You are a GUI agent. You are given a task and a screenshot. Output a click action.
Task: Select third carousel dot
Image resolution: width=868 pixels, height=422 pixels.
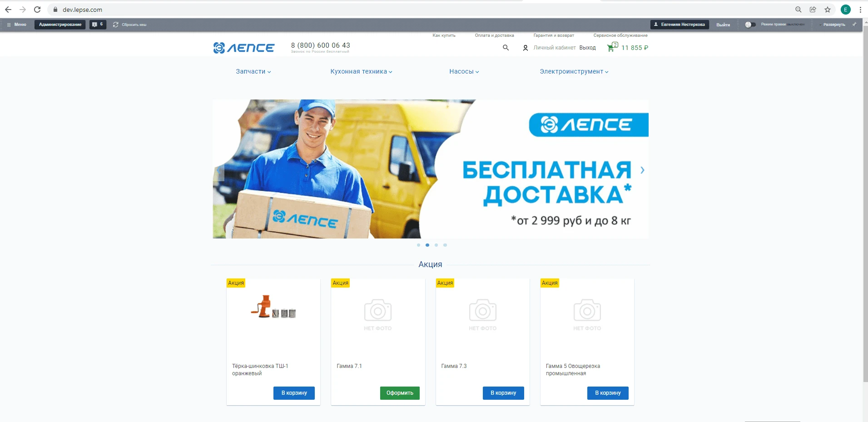[436, 245]
